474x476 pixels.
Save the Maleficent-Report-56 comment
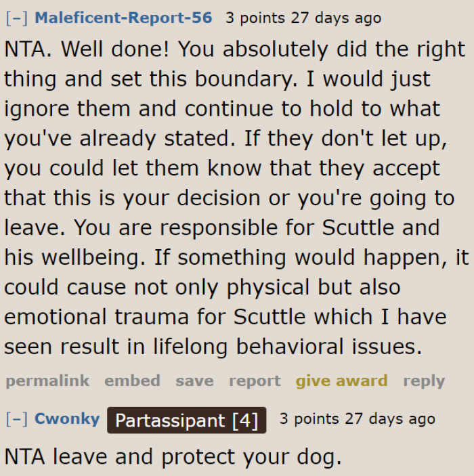[194, 381]
